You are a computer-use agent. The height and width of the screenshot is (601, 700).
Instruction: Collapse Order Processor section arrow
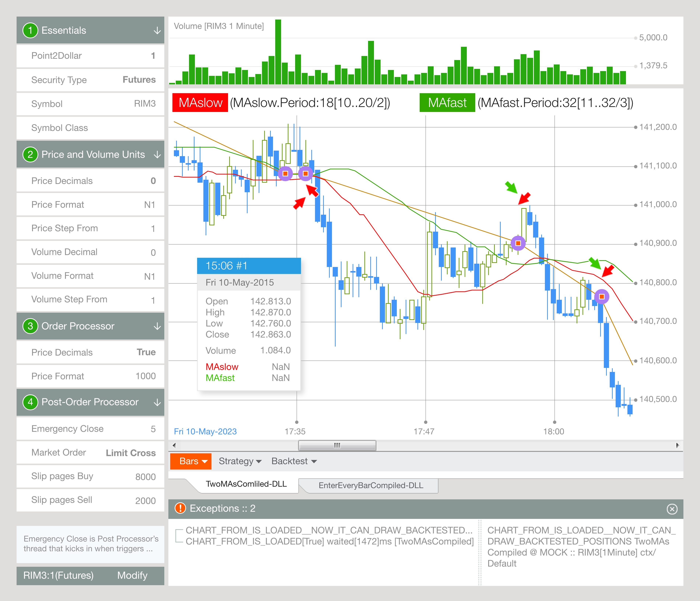pos(157,326)
